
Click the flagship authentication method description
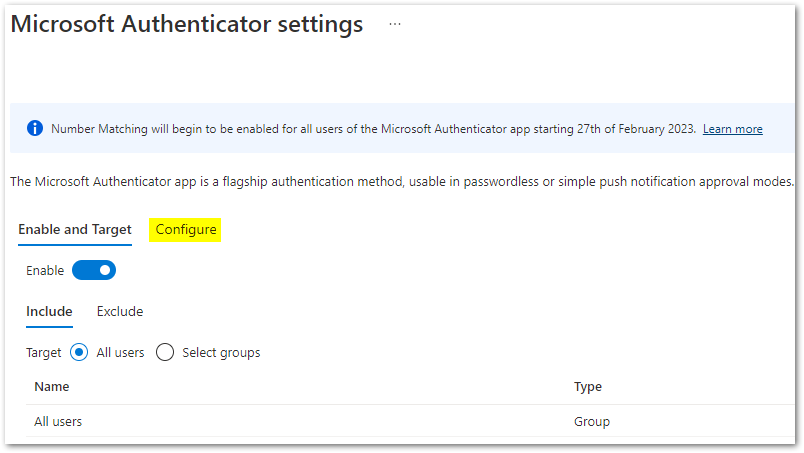tap(402, 182)
